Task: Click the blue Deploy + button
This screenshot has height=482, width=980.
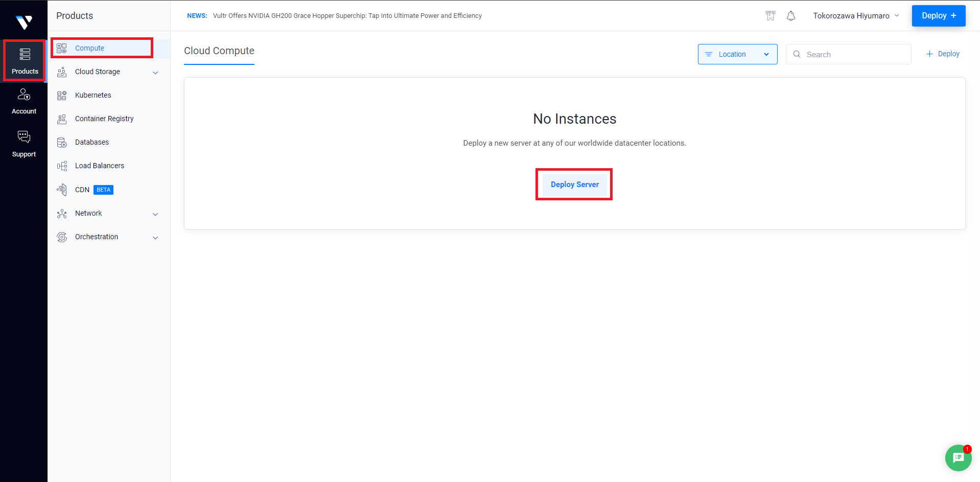Action: click(x=939, y=16)
